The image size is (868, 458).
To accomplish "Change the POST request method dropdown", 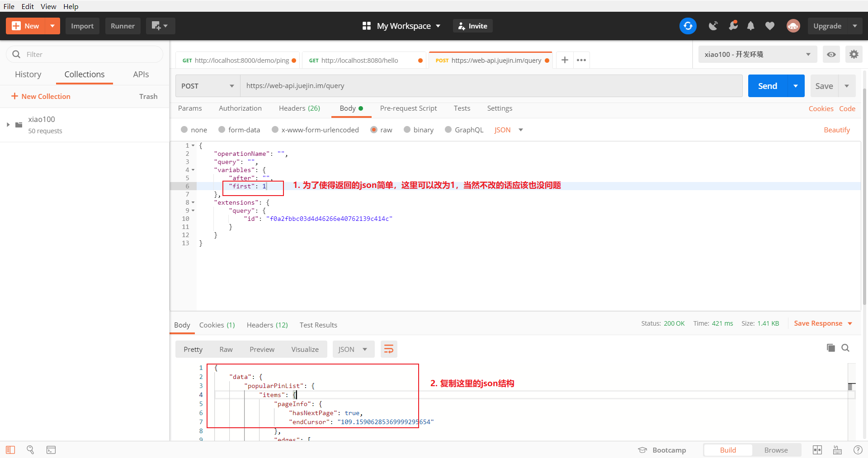I will [x=208, y=86].
